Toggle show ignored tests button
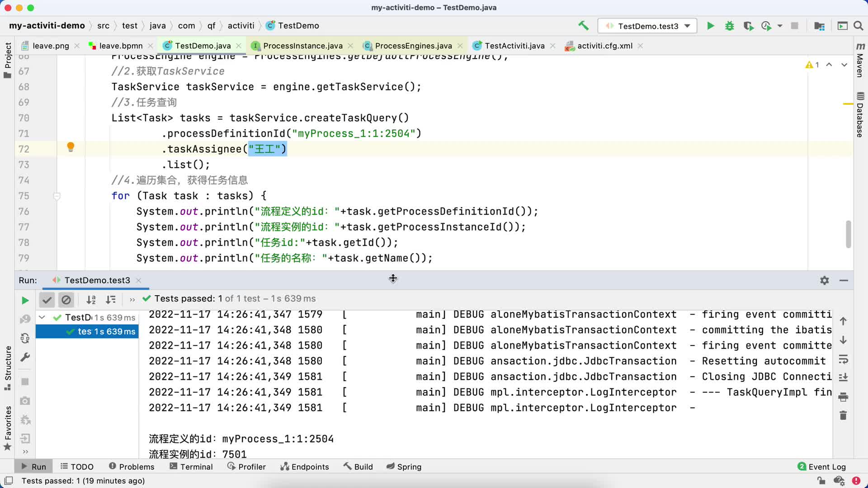The image size is (868, 488). tap(66, 299)
